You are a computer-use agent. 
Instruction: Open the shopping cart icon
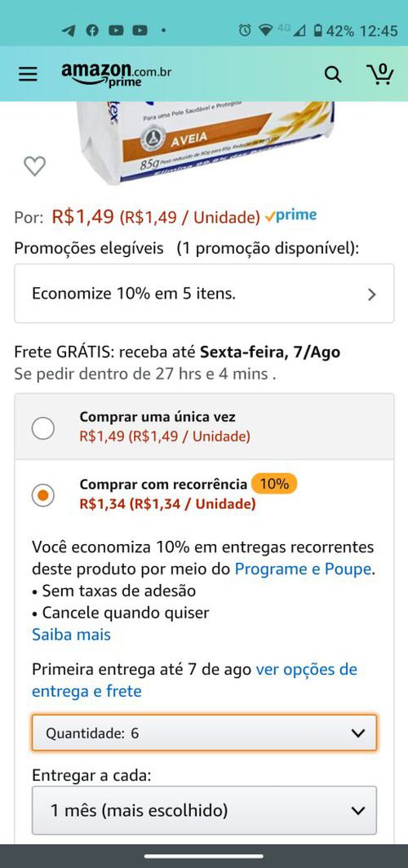379,73
